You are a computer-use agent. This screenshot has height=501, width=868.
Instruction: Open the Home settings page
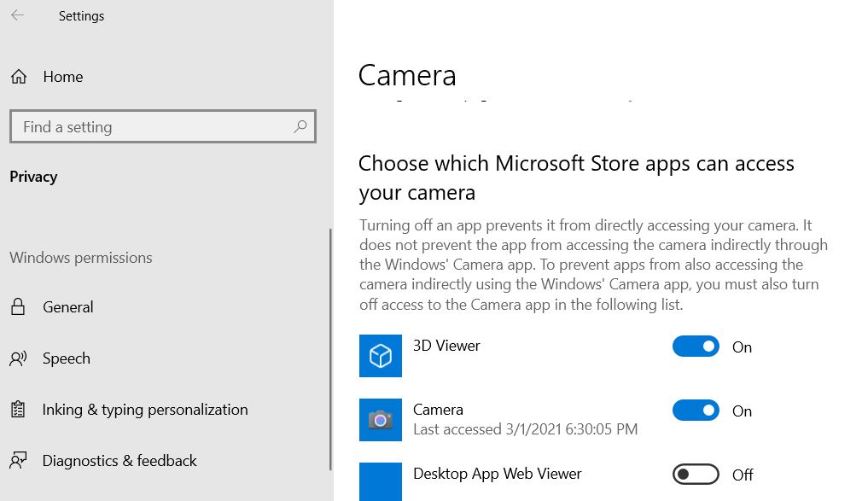point(63,77)
